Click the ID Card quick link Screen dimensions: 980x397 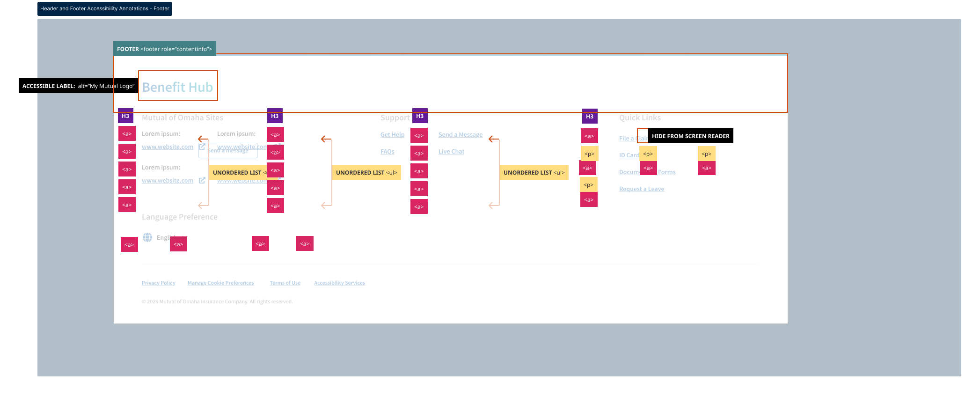coord(629,155)
